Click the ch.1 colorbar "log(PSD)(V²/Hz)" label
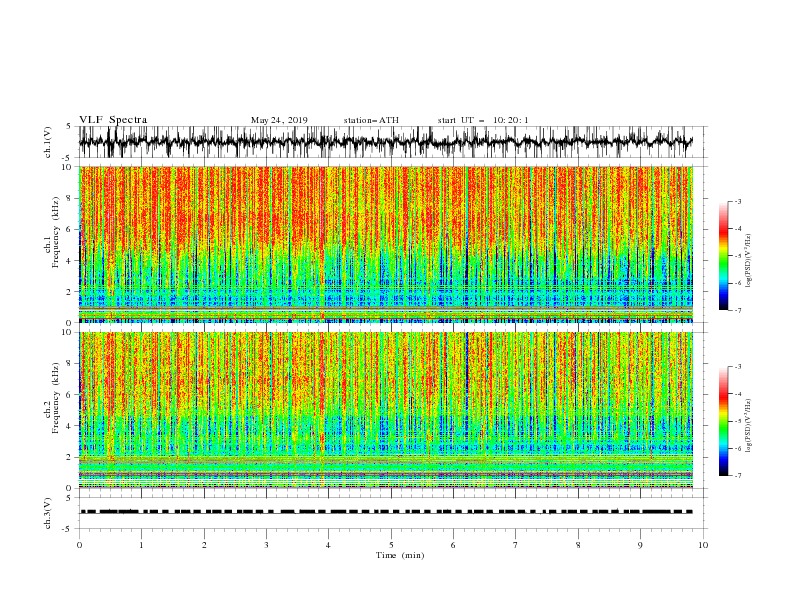The height and width of the screenshot is (612, 792). (x=748, y=261)
